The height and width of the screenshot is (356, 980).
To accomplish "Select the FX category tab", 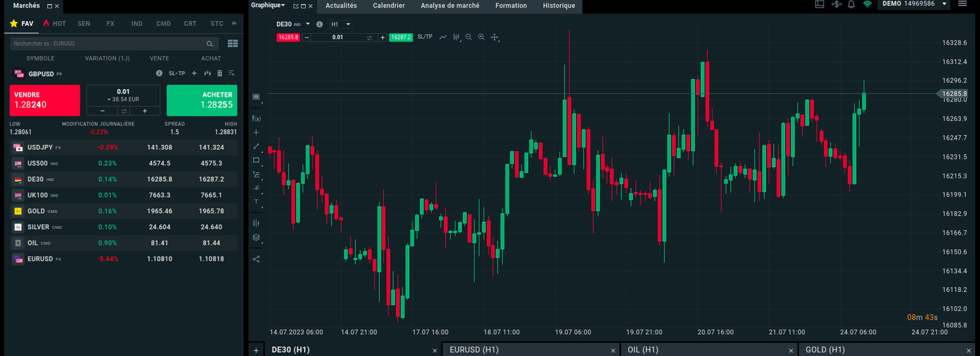I will click(x=110, y=23).
